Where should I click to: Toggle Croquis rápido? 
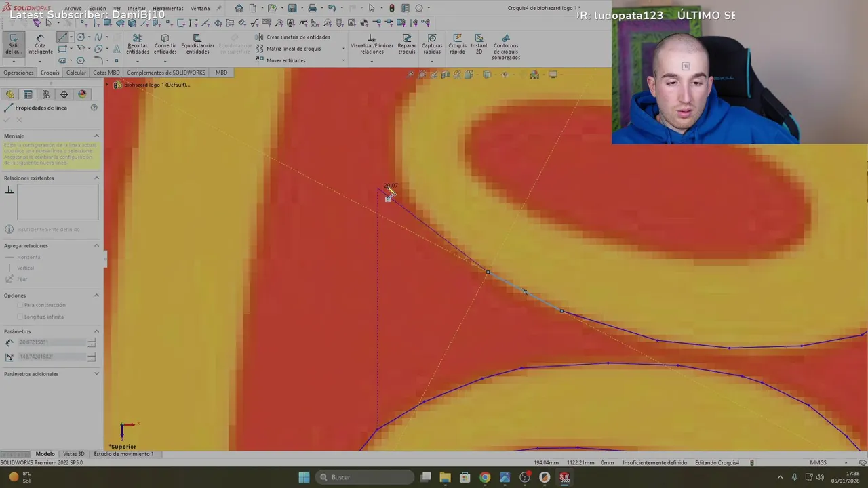pos(457,43)
